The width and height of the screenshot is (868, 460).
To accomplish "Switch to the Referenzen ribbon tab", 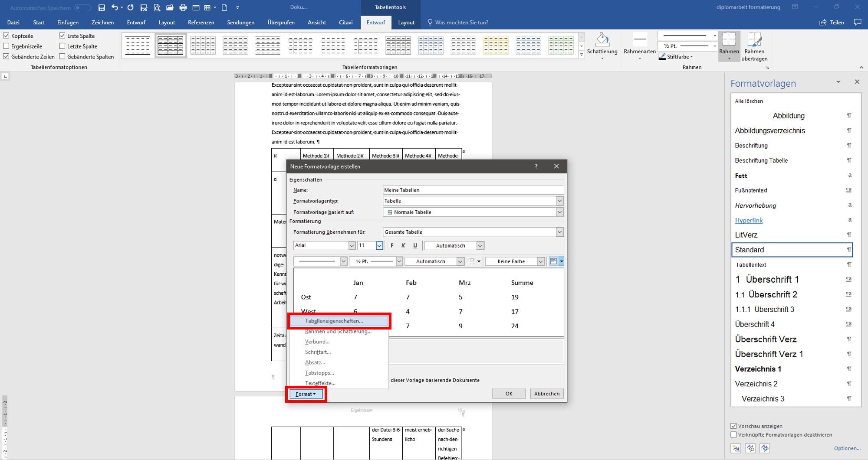I will coord(201,22).
